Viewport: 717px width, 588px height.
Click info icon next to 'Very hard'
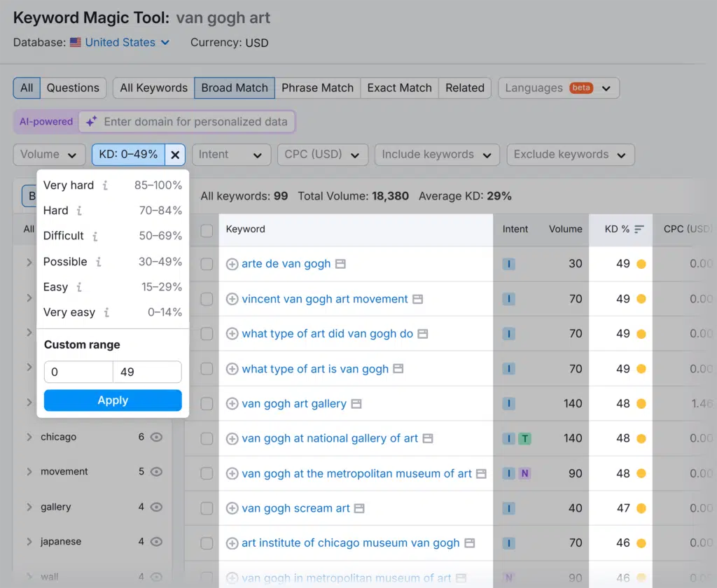(105, 185)
